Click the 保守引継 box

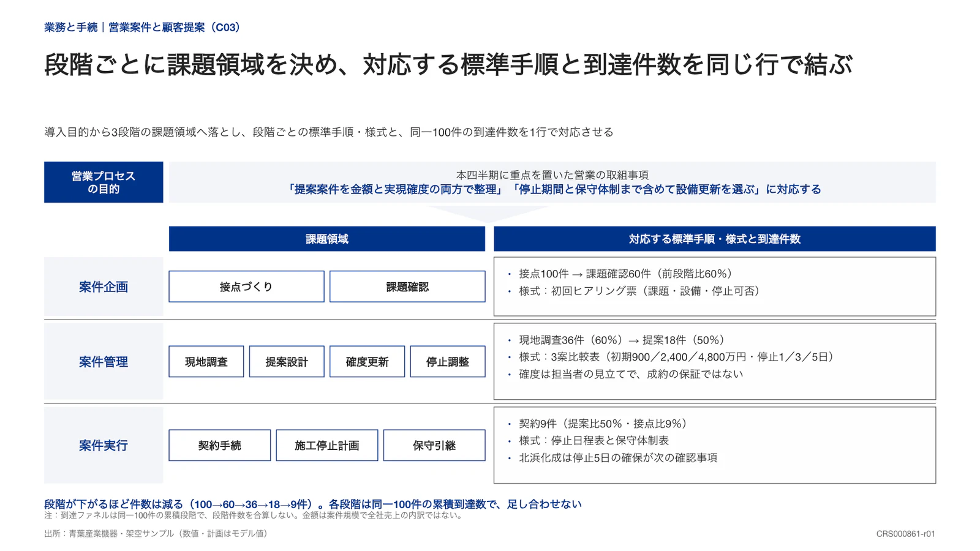(434, 446)
